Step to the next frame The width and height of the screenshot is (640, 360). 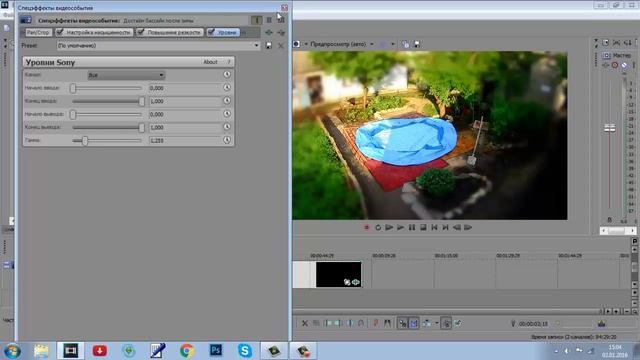(x=468, y=227)
